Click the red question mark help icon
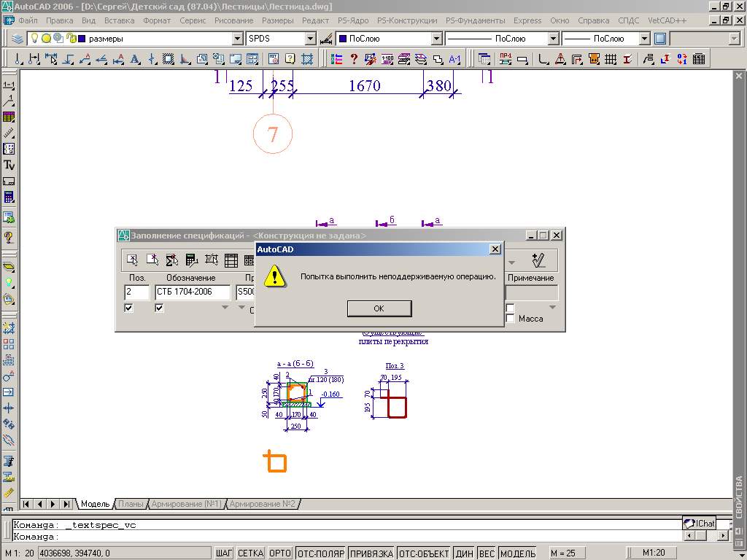Screen dimensions: 747x560 click(x=354, y=59)
